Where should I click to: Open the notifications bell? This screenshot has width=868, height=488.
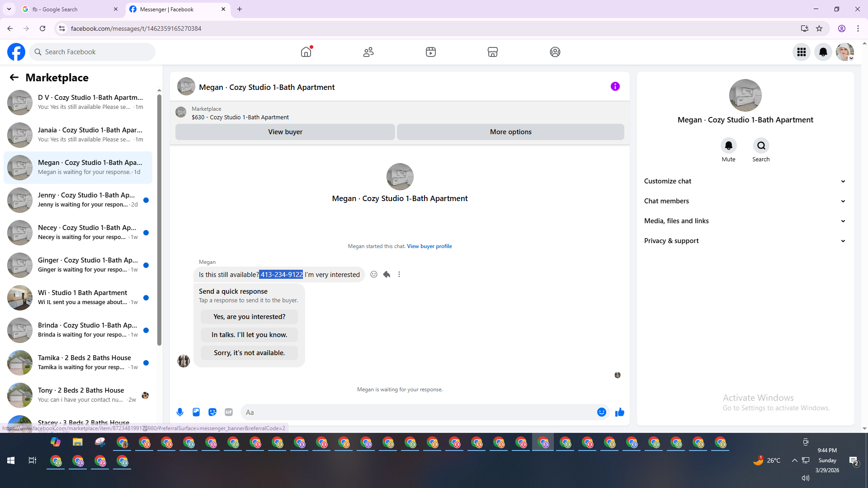[x=823, y=52]
